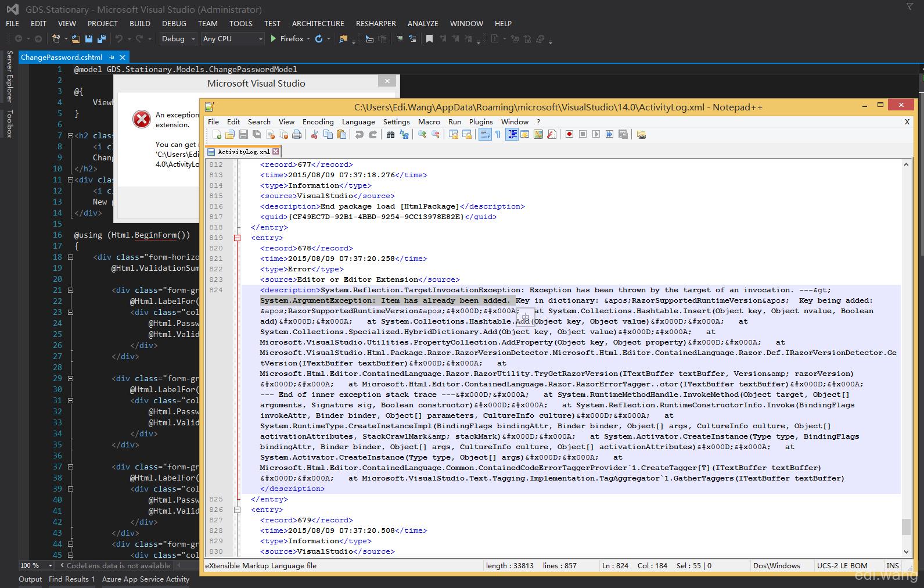Screen dimensions: 924x588
Task: Toggle Start Recording macro red button
Action: (x=569, y=134)
